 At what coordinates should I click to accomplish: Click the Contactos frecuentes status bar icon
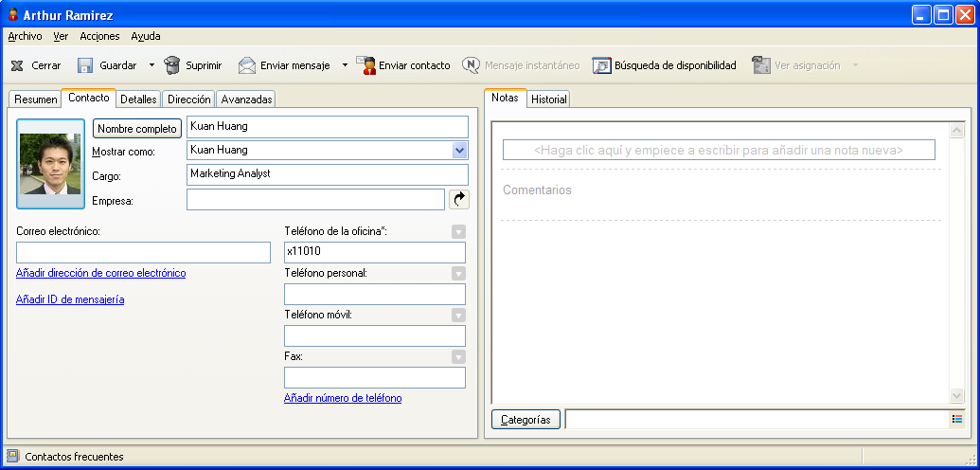(12, 456)
